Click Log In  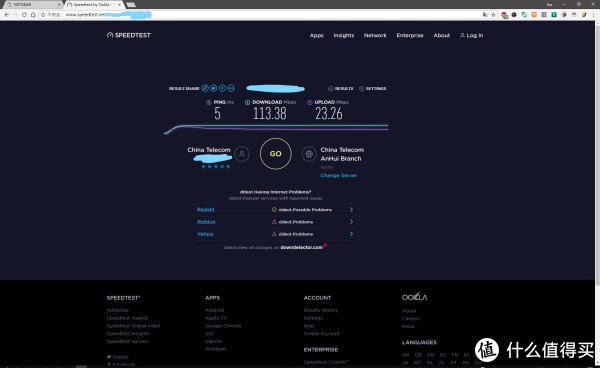[471, 35]
